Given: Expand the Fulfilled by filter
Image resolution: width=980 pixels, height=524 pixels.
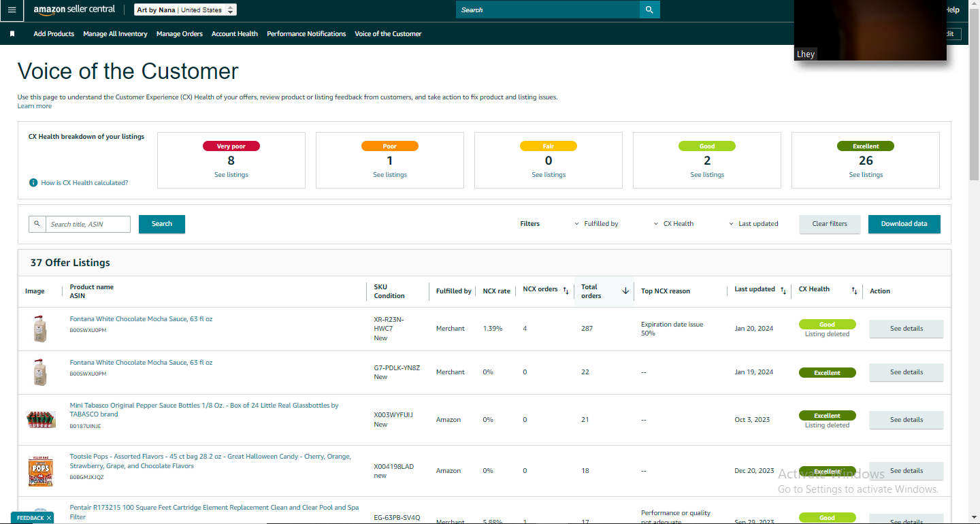Looking at the screenshot, I should tap(596, 224).
